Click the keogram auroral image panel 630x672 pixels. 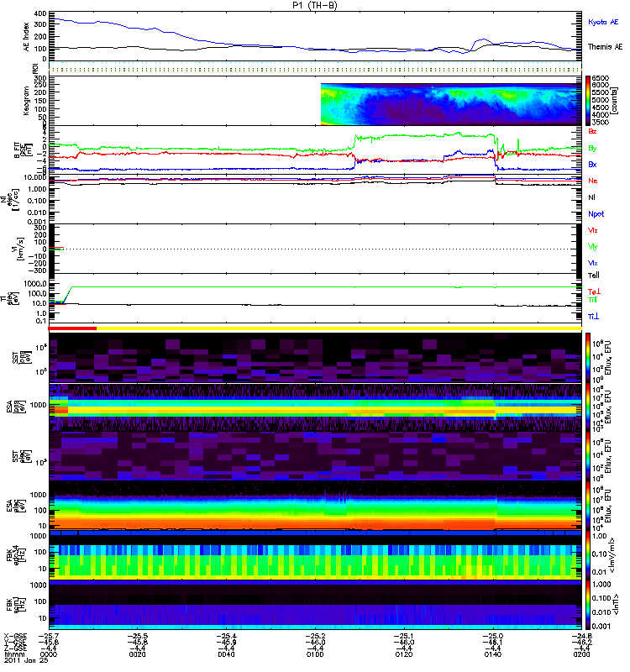click(x=451, y=104)
